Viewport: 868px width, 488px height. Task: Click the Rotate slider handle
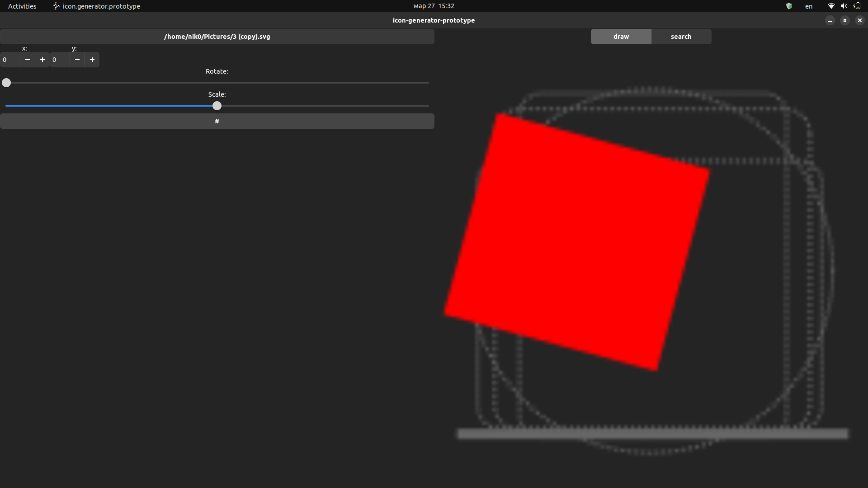6,83
